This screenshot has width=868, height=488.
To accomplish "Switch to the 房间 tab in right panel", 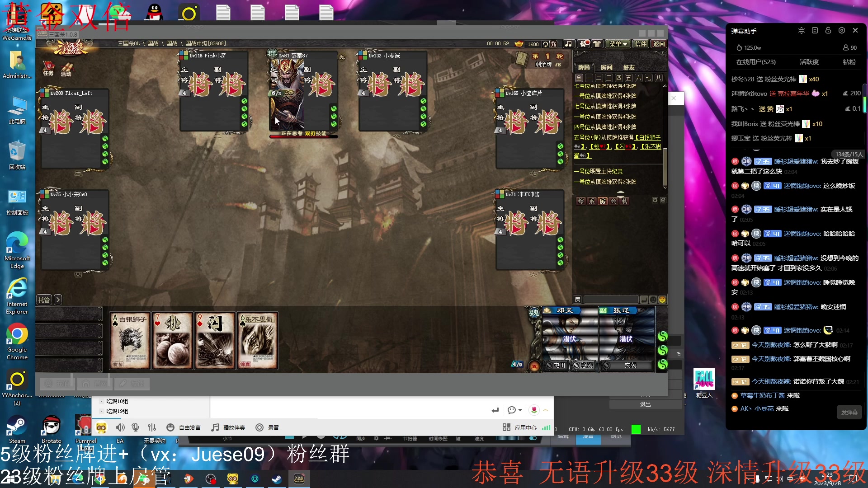I will pyautogui.click(x=606, y=67).
